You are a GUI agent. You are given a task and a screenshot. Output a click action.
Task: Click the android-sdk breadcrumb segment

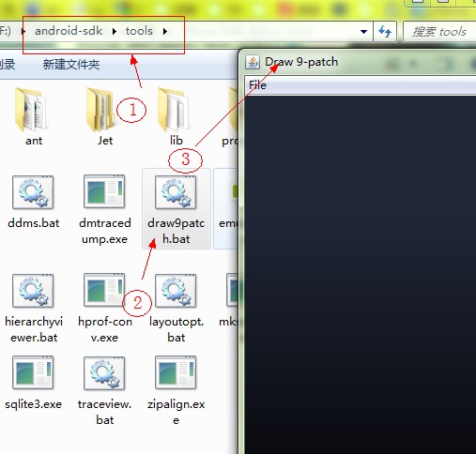[x=69, y=31]
